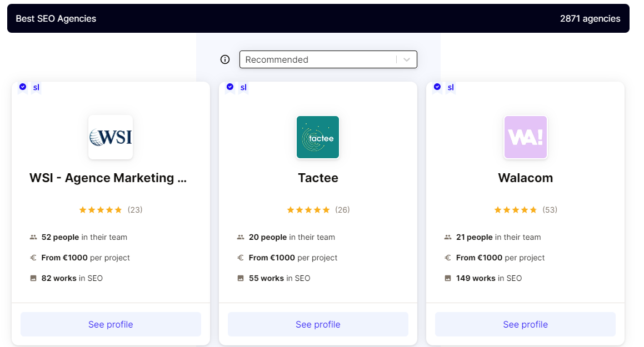Click the purple Walacom WA! logo
The image size is (644, 347).
pyautogui.click(x=525, y=137)
